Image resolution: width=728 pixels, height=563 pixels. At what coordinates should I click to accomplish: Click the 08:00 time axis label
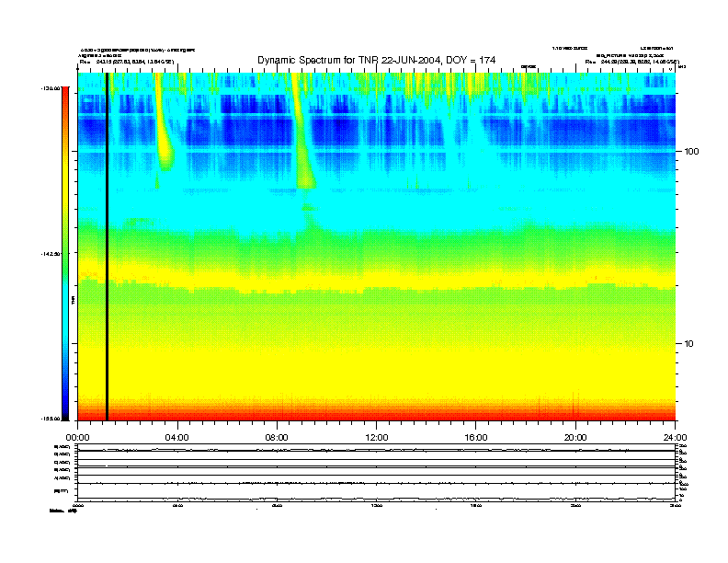tap(277, 438)
